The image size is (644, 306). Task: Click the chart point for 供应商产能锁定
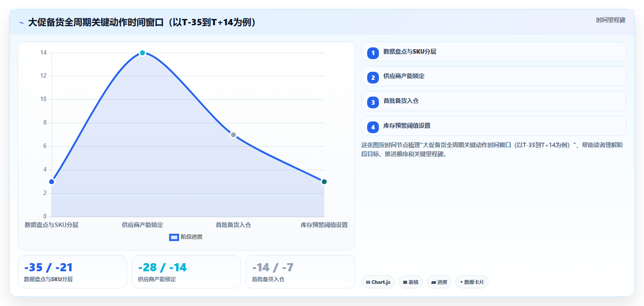pos(142,53)
